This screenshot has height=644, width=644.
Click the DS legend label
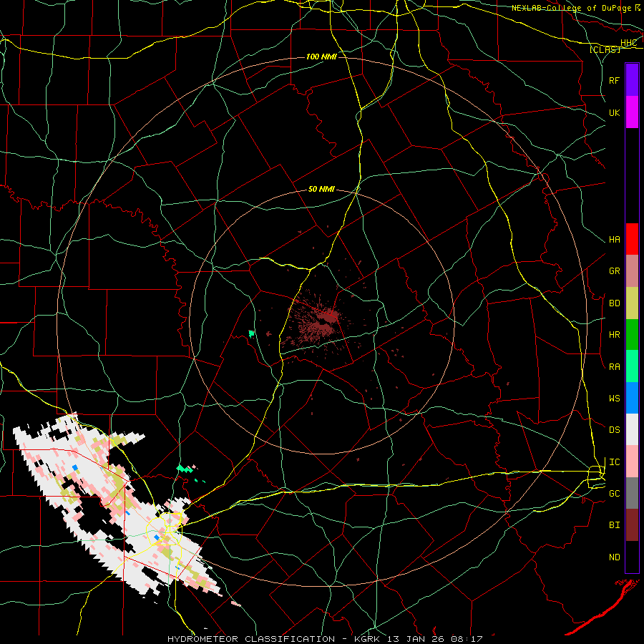point(614,430)
